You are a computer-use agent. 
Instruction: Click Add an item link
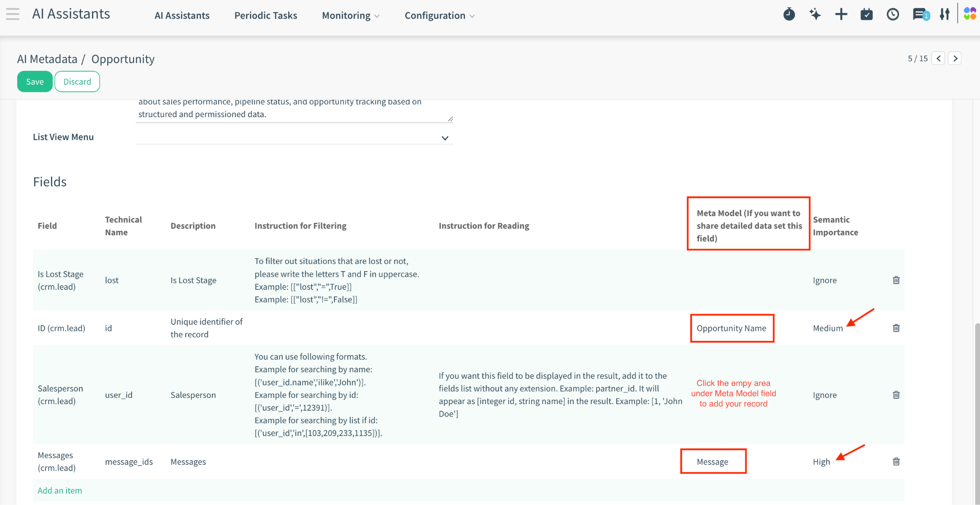click(x=60, y=491)
